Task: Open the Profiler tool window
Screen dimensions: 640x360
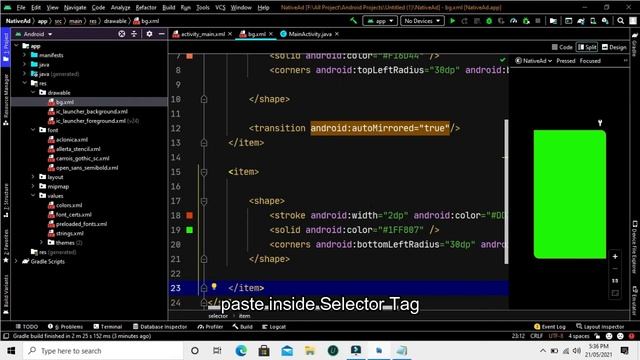Action: (210, 327)
